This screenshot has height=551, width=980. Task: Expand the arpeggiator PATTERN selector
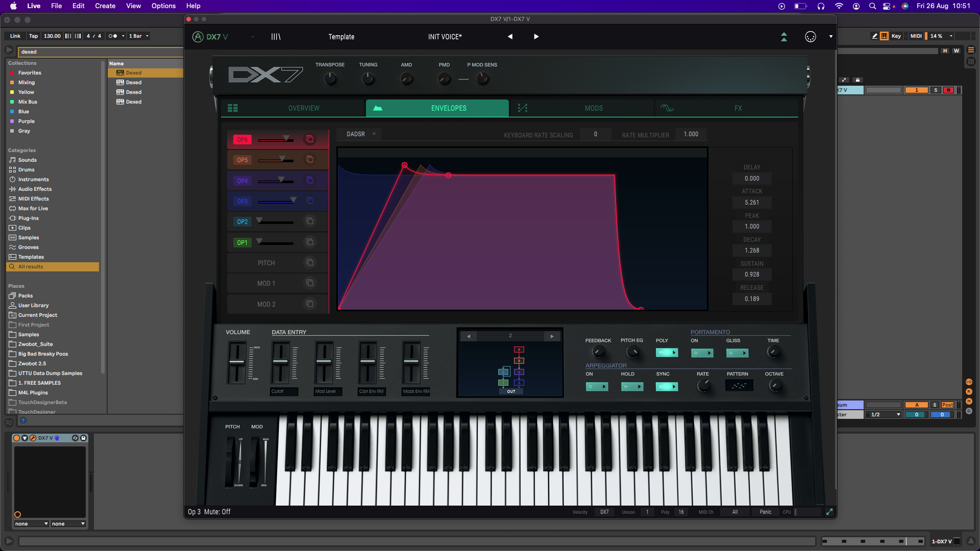click(x=739, y=386)
